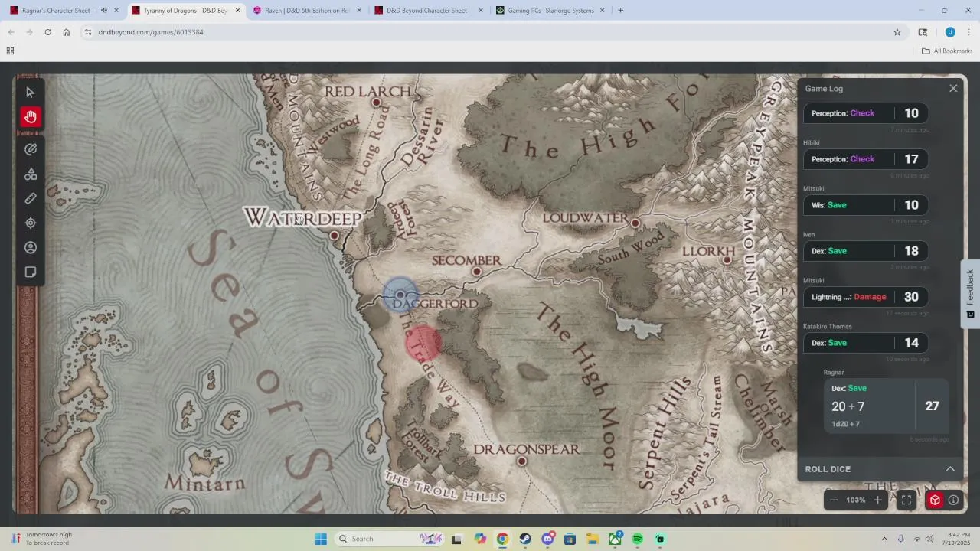This screenshot has width=980, height=551.
Task: Reload the current page
Action: (x=47, y=32)
